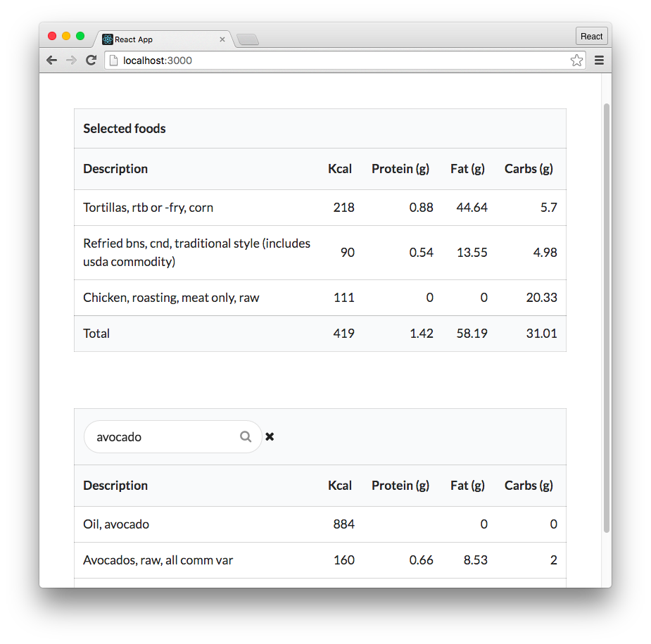Bookmark page with the star icon
The image size is (651, 644).
(576, 61)
